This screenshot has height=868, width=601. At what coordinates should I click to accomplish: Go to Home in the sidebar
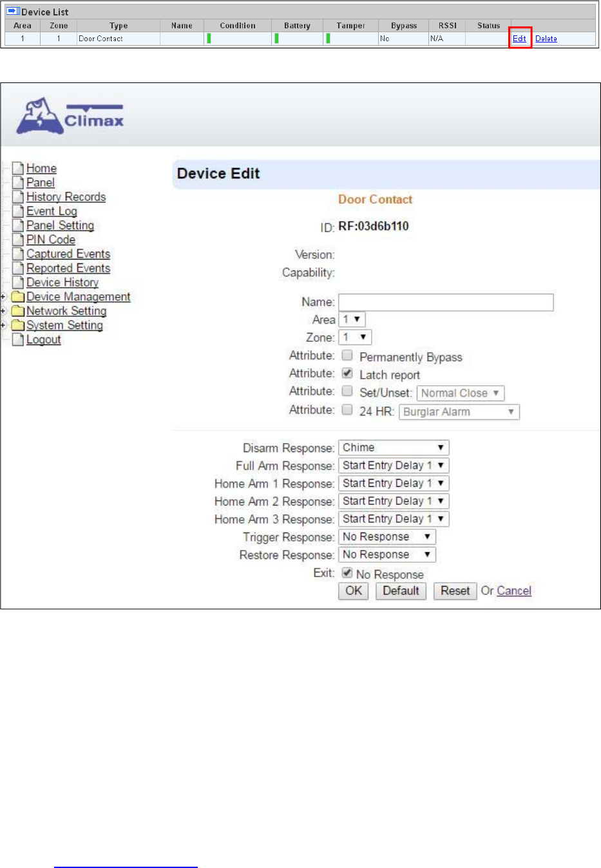point(41,169)
